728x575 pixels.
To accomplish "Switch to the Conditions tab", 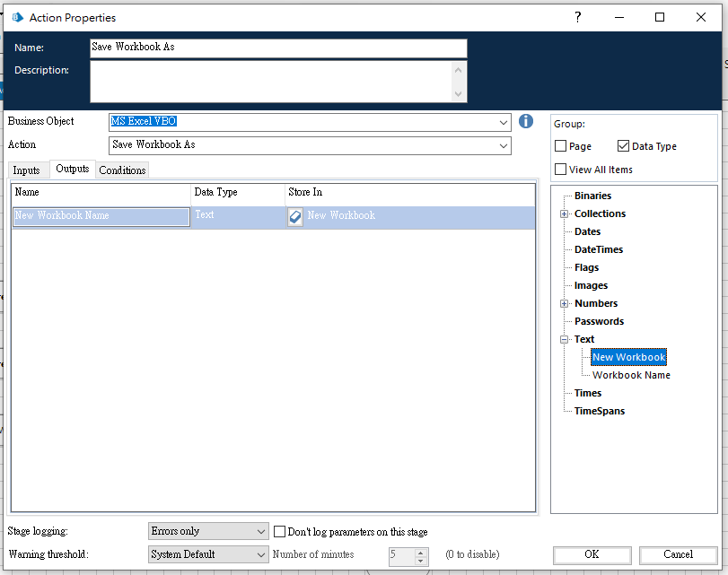I will click(x=122, y=170).
